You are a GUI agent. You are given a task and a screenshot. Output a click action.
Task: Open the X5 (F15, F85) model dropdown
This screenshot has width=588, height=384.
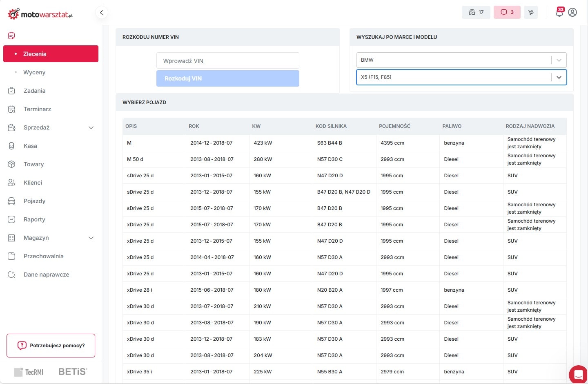pyautogui.click(x=461, y=77)
